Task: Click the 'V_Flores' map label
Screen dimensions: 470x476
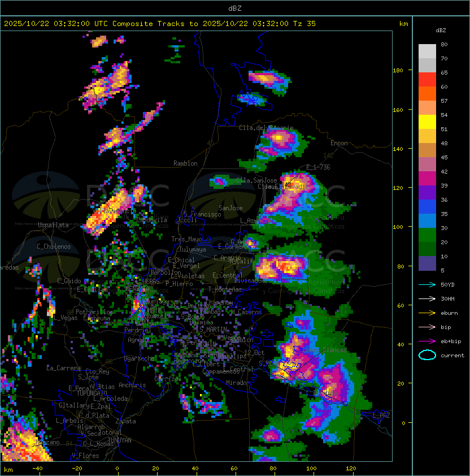Action: tap(85, 456)
